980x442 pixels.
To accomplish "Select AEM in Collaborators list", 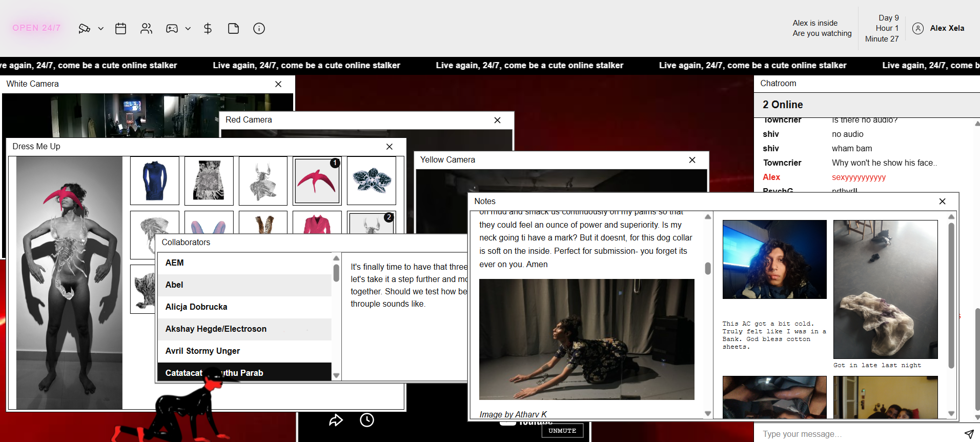I will 244,263.
